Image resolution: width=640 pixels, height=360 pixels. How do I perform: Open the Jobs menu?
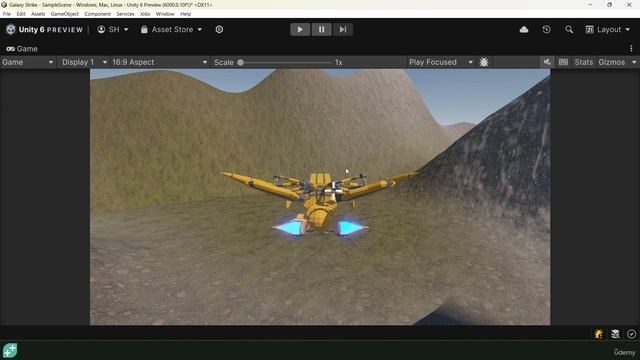(145, 14)
